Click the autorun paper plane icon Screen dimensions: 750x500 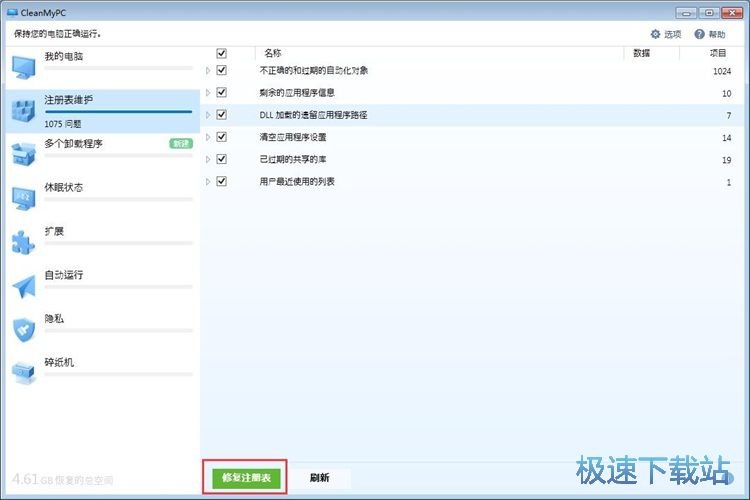click(24, 286)
